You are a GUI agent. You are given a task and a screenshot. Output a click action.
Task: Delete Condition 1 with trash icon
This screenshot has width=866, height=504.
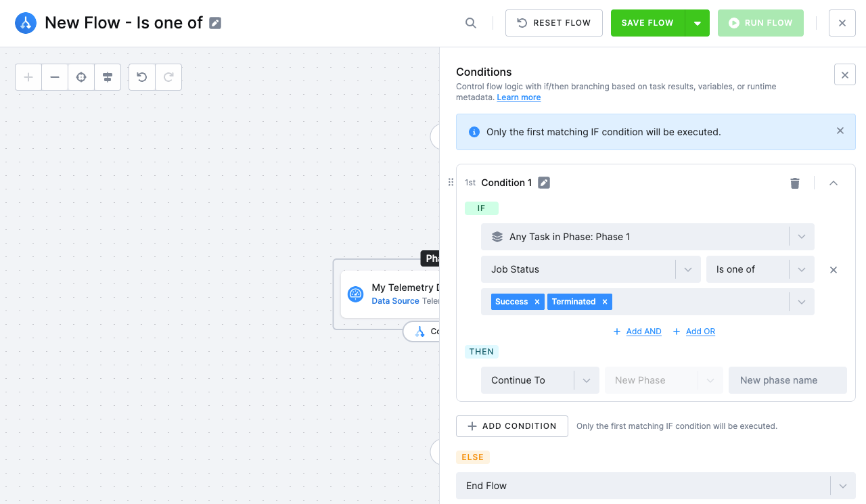click(x=795, y=183)
